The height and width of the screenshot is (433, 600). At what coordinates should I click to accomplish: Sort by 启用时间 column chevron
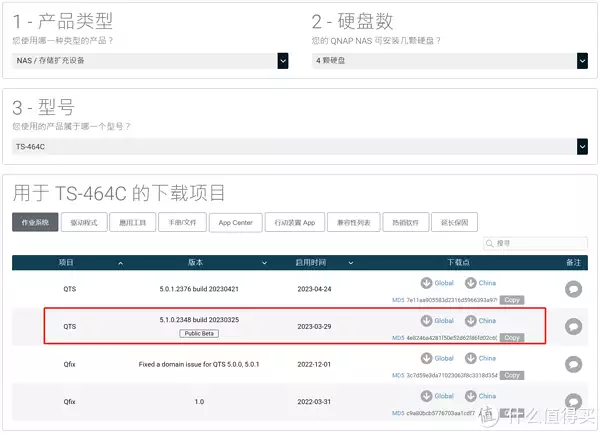click(x=351, y=263)
